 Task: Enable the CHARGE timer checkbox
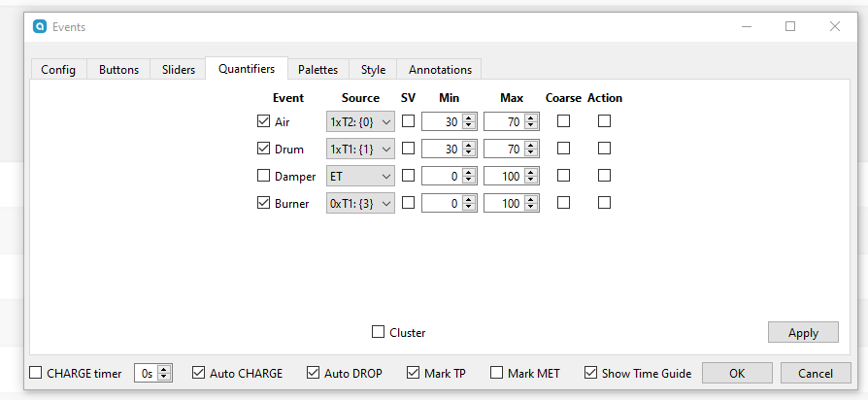click(35, 373)
